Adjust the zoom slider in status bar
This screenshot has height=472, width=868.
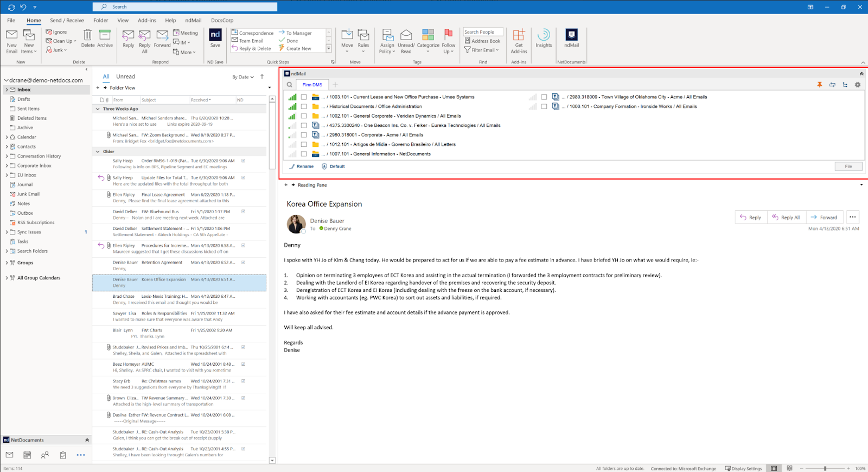[x=825, y=468]
